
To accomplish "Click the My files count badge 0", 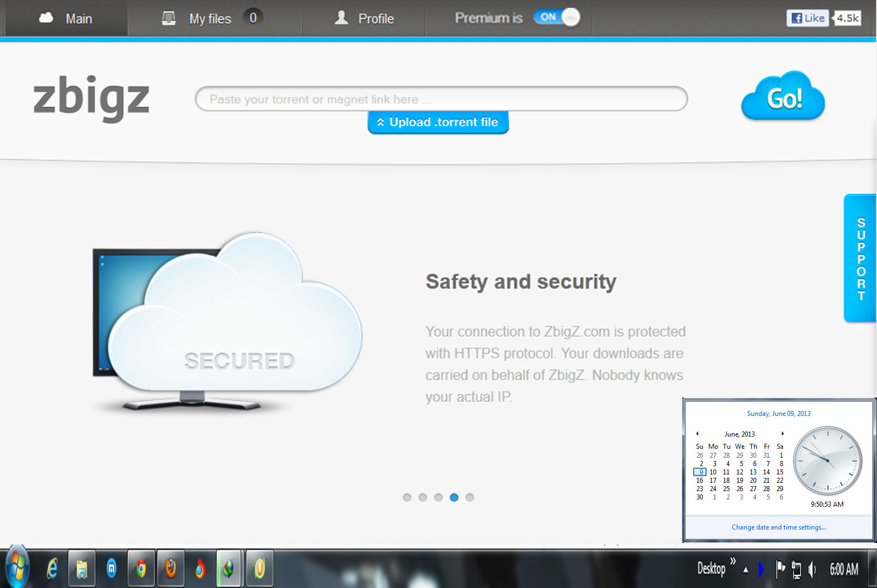I will click(253, 18).
